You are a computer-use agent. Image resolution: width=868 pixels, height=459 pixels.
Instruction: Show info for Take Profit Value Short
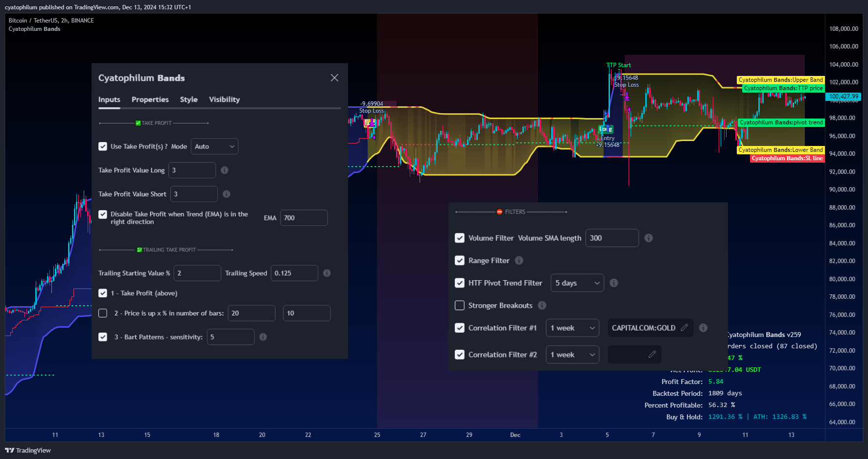coord(227,194)
